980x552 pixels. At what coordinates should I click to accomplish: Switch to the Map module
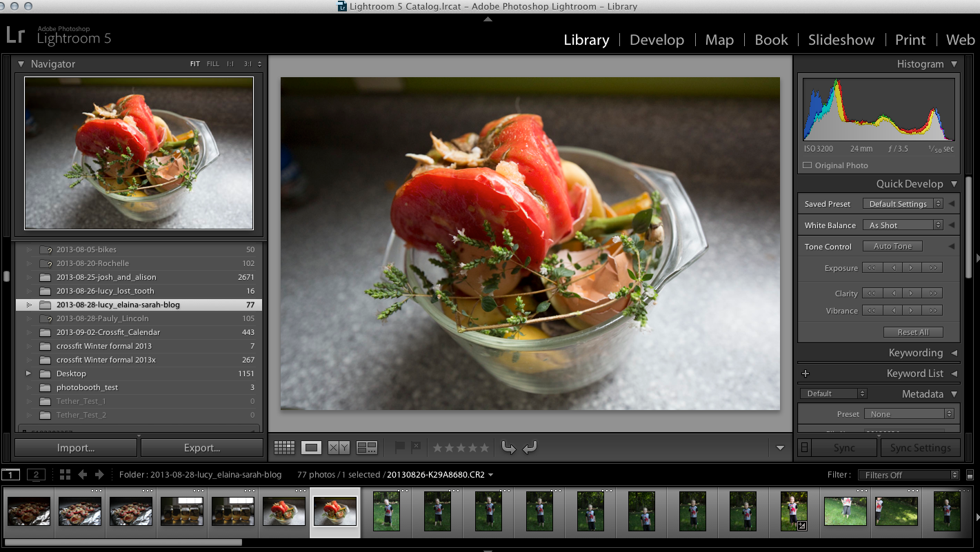click(x=719, y=40)
